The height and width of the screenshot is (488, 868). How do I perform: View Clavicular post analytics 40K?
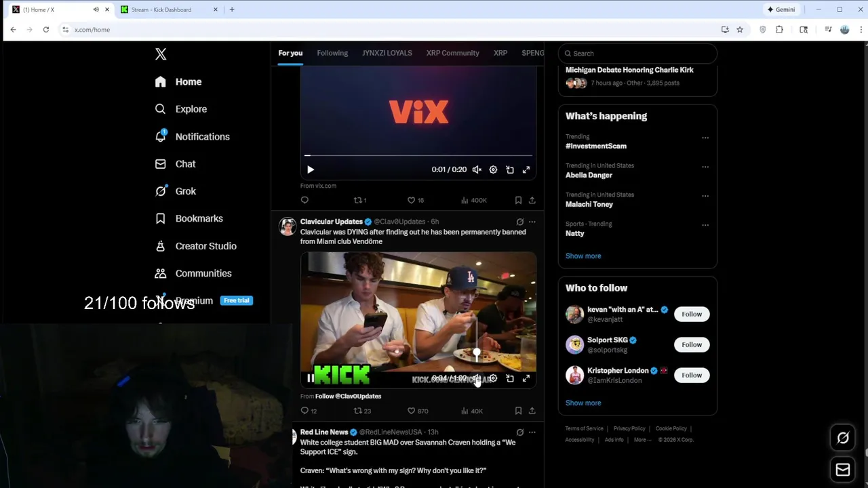[471, 411]
